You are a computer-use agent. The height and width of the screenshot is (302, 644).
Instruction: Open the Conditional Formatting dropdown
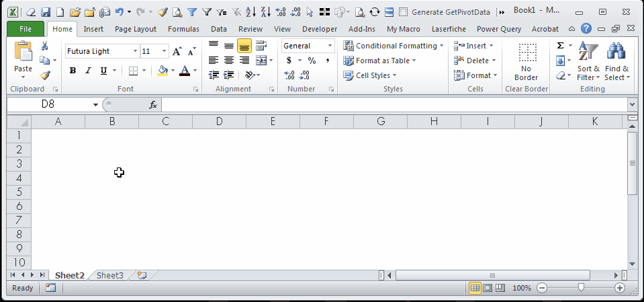pyautogui.click(x=394, y=46)
